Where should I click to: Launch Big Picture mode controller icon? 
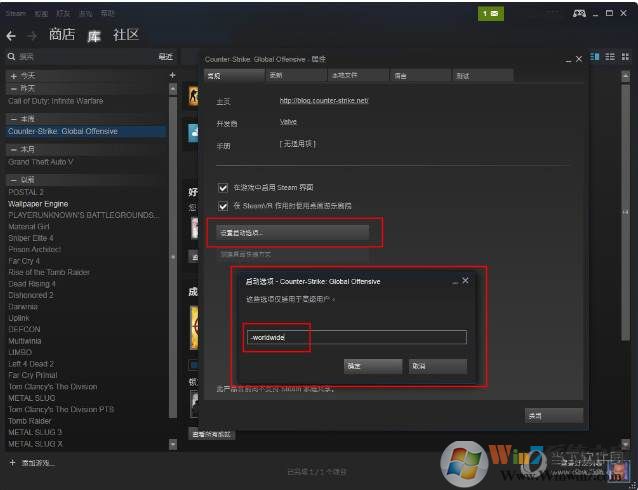(x=579, y=13)
